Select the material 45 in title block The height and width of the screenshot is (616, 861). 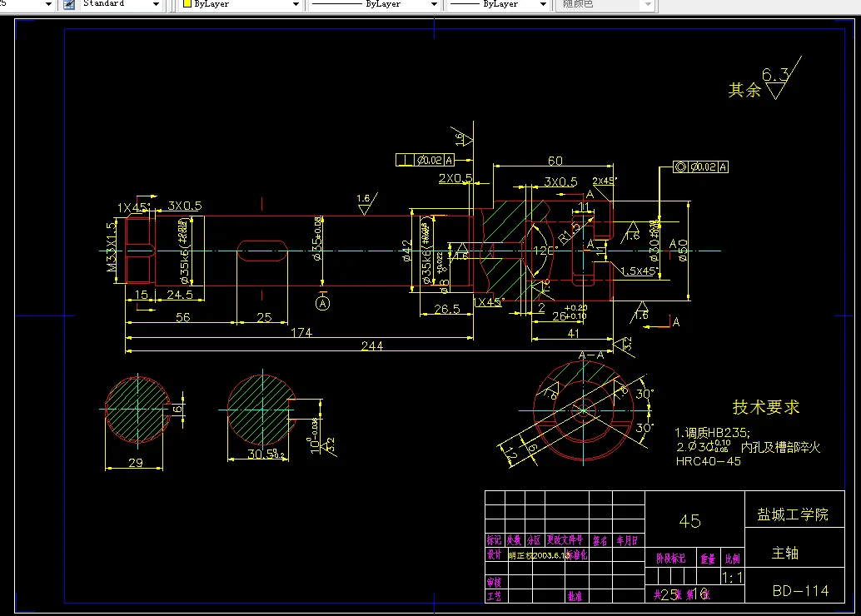[x=689, y=520]
